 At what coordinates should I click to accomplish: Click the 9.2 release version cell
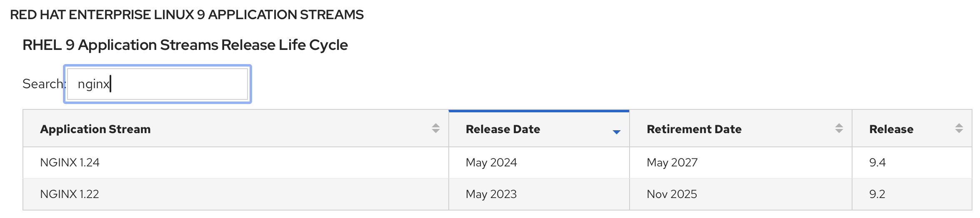click(x=877, y=194)
